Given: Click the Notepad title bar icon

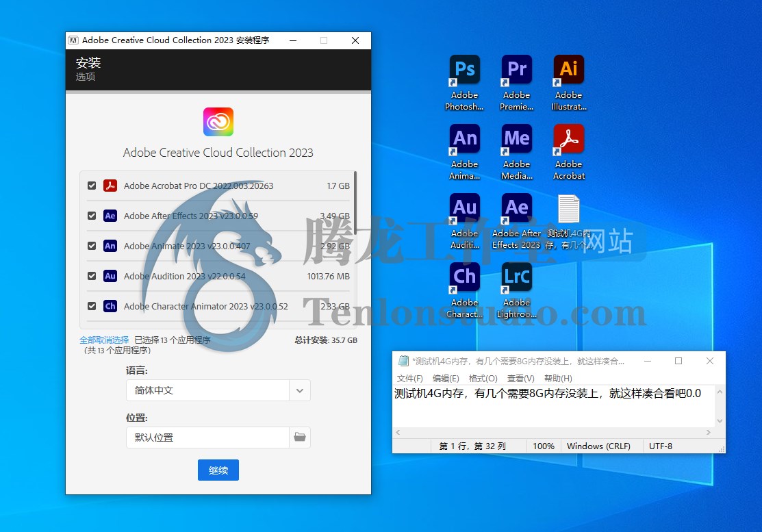Looking at the screenshot, I should click(403, 361).
